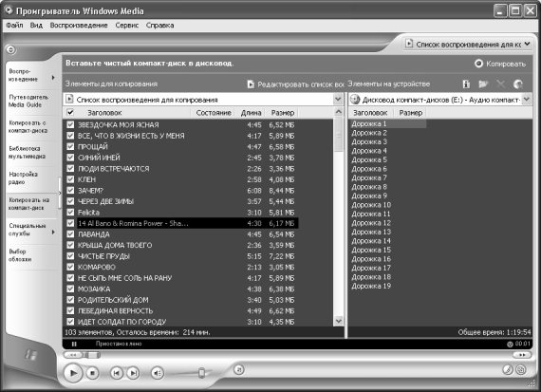The image size is (541, 392).
Task: Expand the Список воспроизведения для копирования dropdown
Action: coord(338,100)
